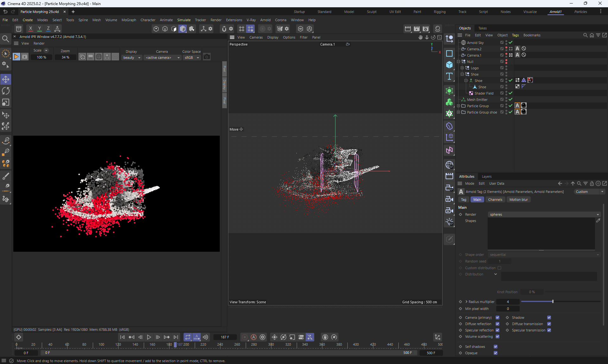Click the Cube primitive icon
Screen dimensions: 608x364
tap(449, 65)
